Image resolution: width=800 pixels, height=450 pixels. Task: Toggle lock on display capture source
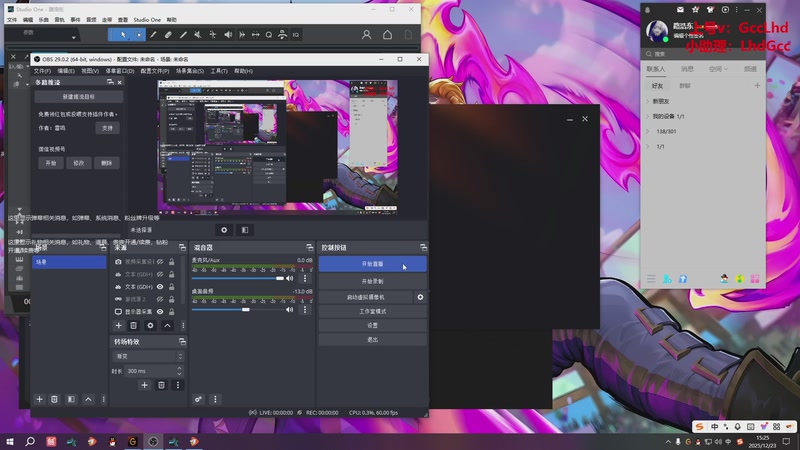coord(172,312)
